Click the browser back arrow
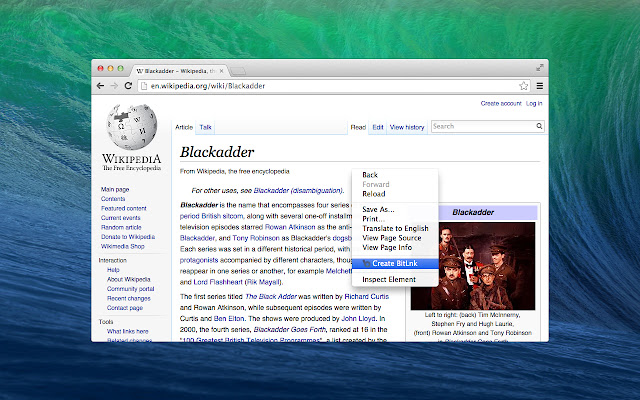The height and width of the screenshot is (400, 640). point(100,86)
